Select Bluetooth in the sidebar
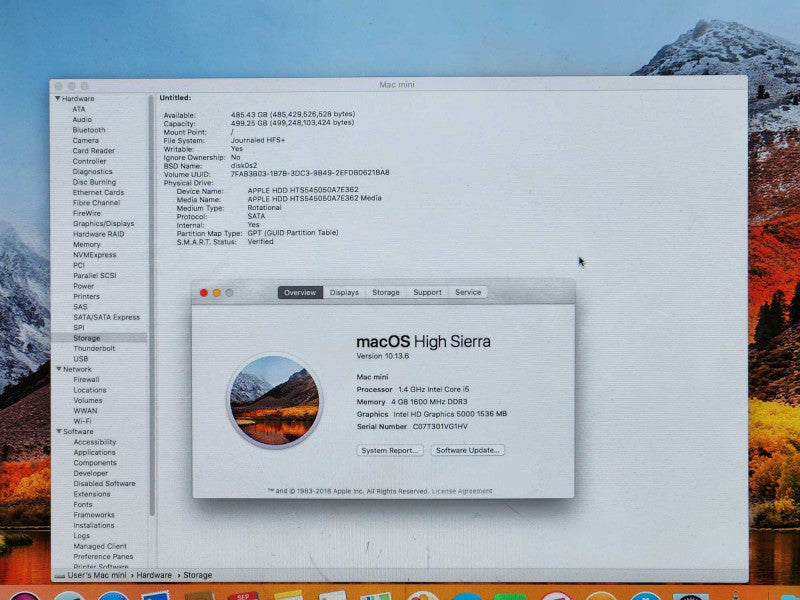Image resolution: width=800 pixels, height=600 pixels. [x=89, y=130]
